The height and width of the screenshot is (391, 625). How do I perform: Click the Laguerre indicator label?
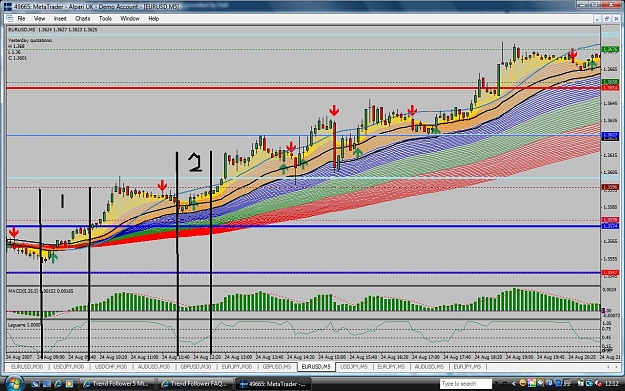pyautogui.click(x=24, y=325)
